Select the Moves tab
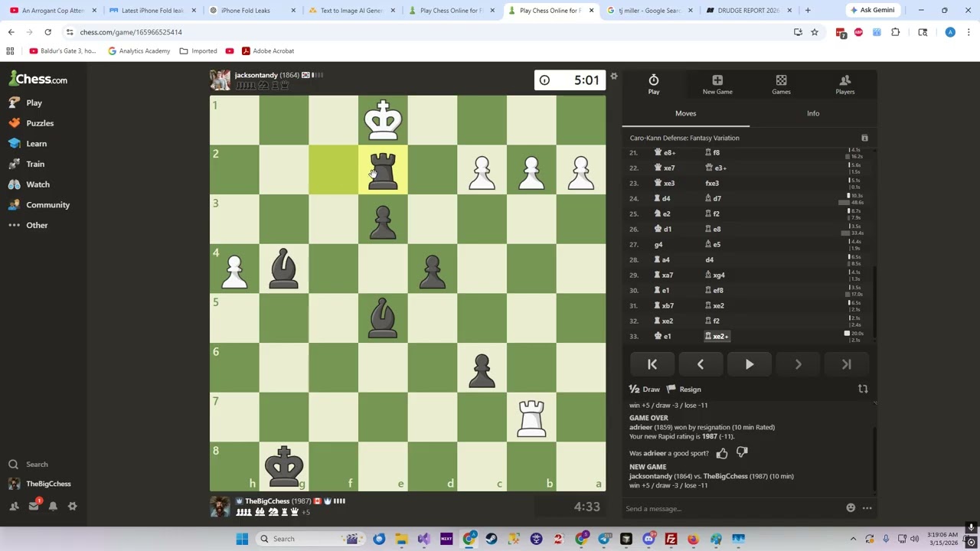The height and width of the screenshot is (551, 980). pos(685,113)
